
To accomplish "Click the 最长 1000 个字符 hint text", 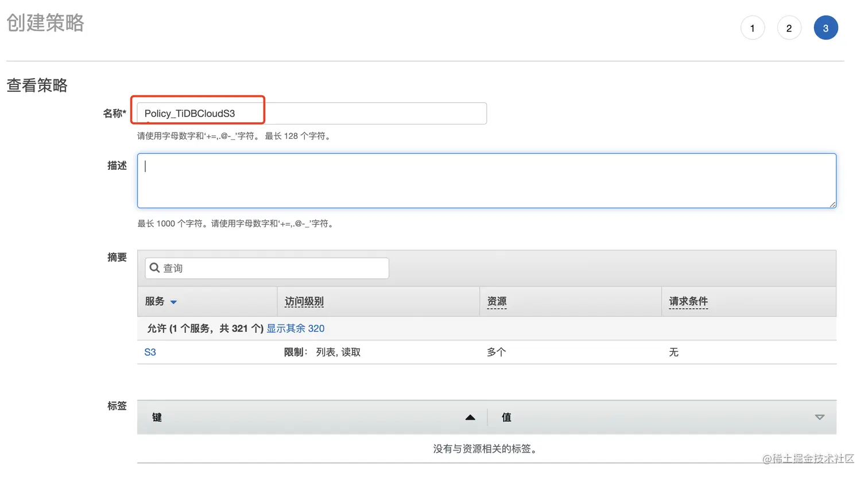I will [x=237, y=223].
